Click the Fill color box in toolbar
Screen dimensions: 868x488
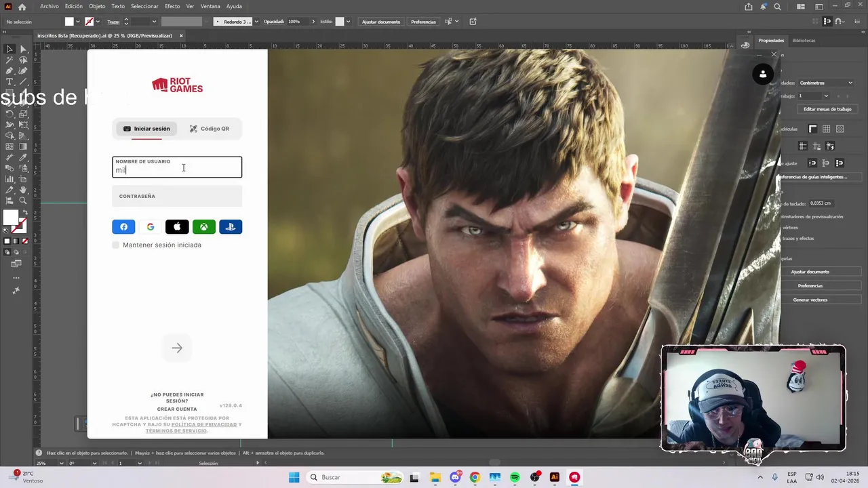10,218
